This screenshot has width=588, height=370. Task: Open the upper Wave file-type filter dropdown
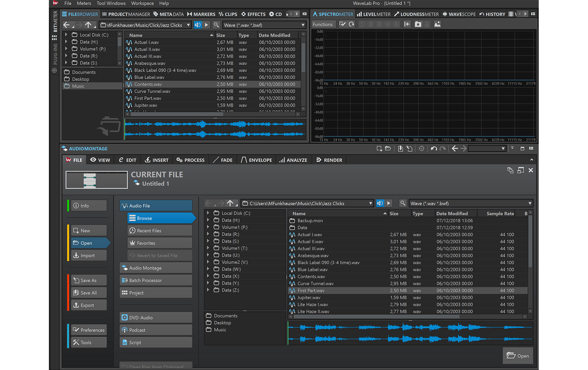303,25
